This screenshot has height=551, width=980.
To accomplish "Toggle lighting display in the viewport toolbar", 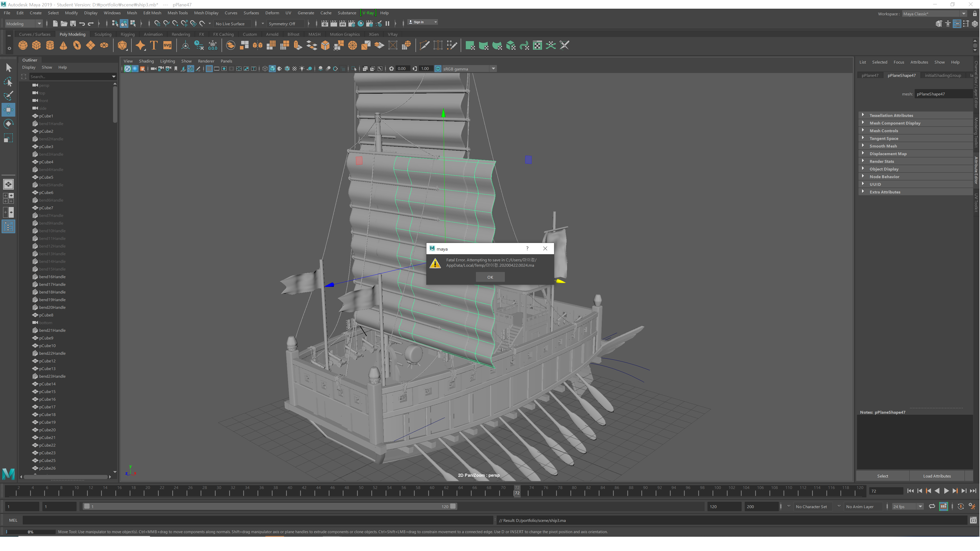I will [302, 69].
